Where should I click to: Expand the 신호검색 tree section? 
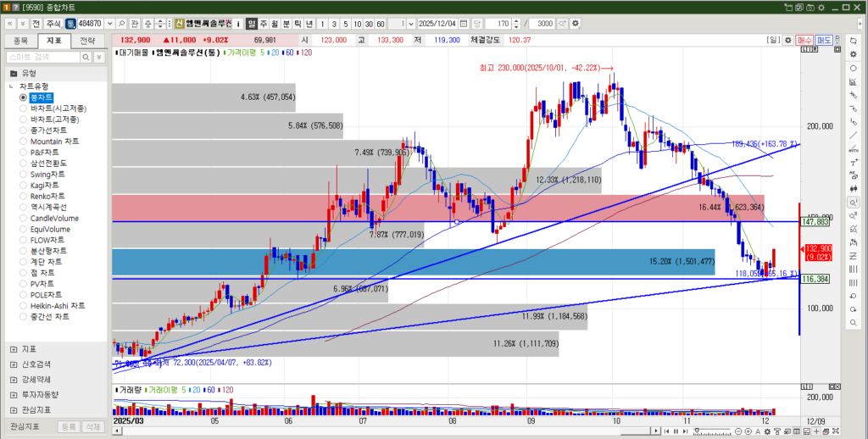pos(13,364)
